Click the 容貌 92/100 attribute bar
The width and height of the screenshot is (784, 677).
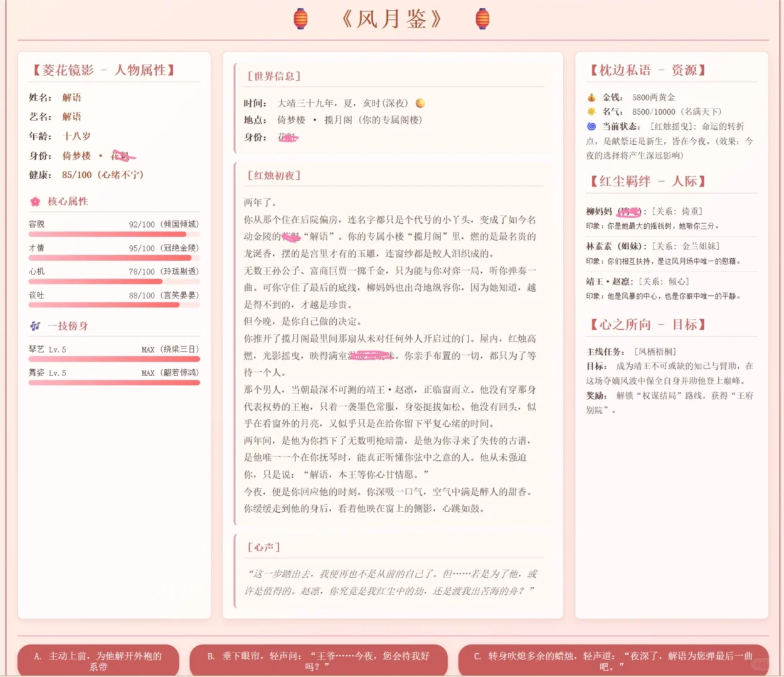point(114,234)
